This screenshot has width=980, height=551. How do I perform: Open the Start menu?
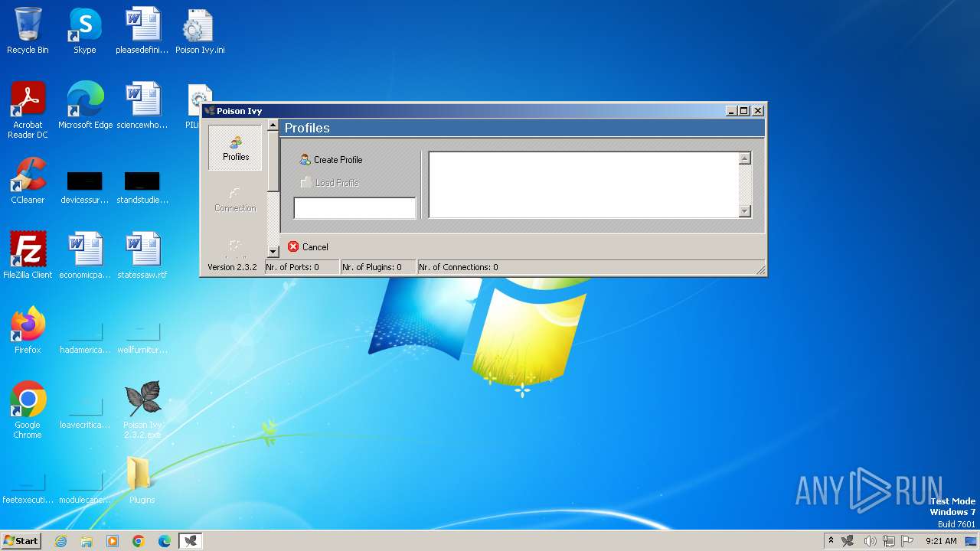point(21,540)
